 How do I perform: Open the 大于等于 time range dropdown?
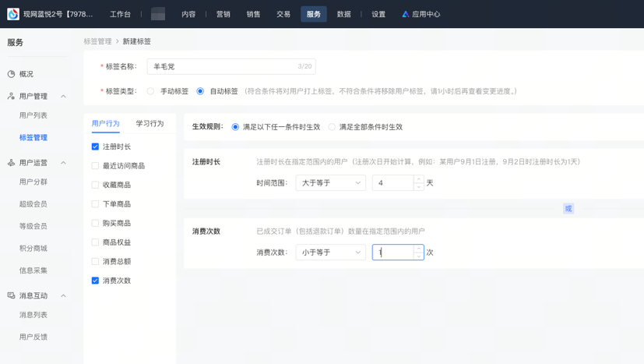click(331, 183)
